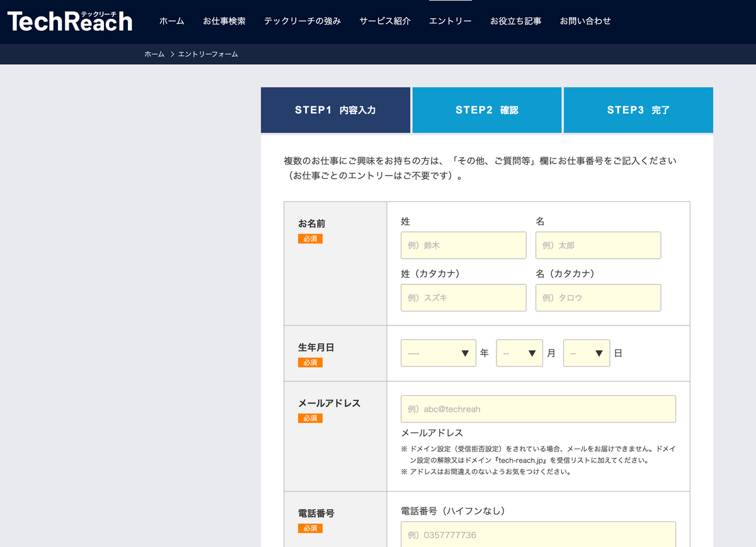Click the breadcrumb chevron separator
The width and height of the screenshot is (756, 547).
[x=171, y=54]
